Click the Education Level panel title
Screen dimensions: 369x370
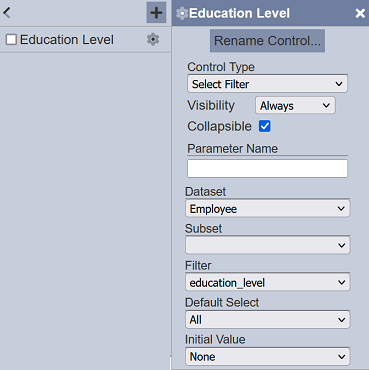click(239, 13)
